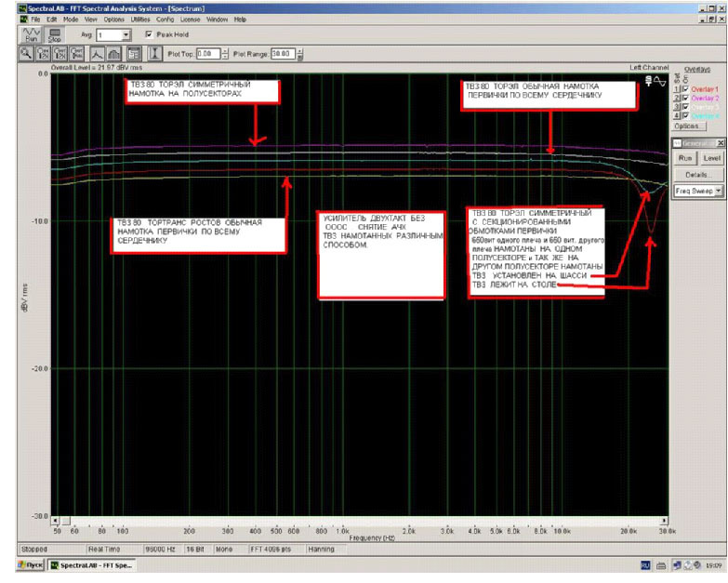Screen dimensions: 728x583
Task: Click Details... in the Generator panel
Action: click(697, 175)
